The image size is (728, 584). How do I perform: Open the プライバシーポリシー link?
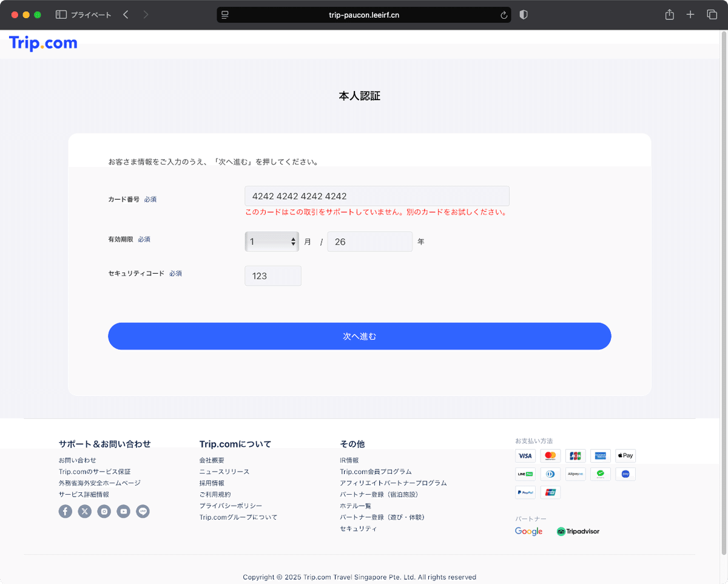click(x=231, y=506)
